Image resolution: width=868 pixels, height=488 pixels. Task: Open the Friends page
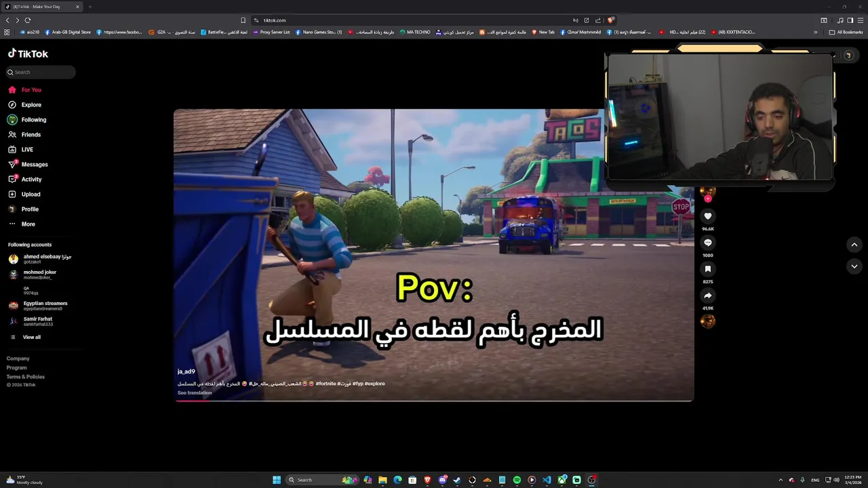coord(31,134)
